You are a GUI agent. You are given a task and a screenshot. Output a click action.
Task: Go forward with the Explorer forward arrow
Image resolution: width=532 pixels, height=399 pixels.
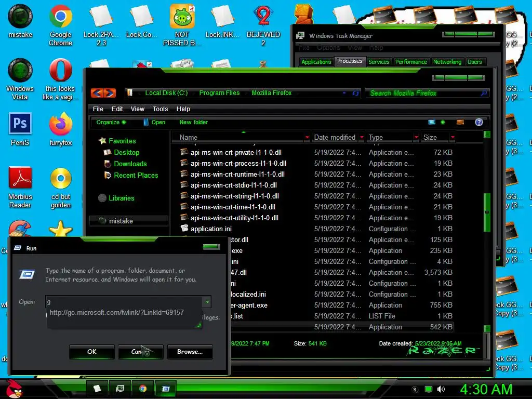(110, 93)
